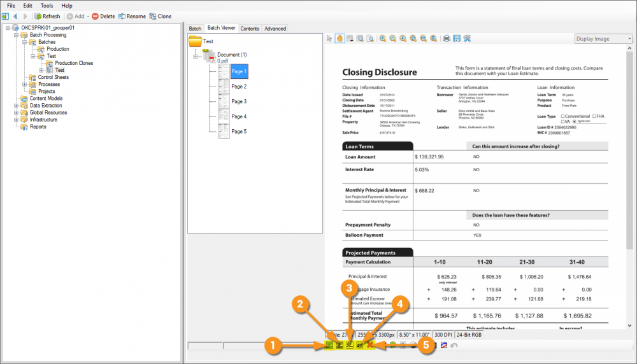The width and height of the screenshot is (637, 364).
Task: Click the Delete button
Action: pyautogui.click(x=104, y=17)
